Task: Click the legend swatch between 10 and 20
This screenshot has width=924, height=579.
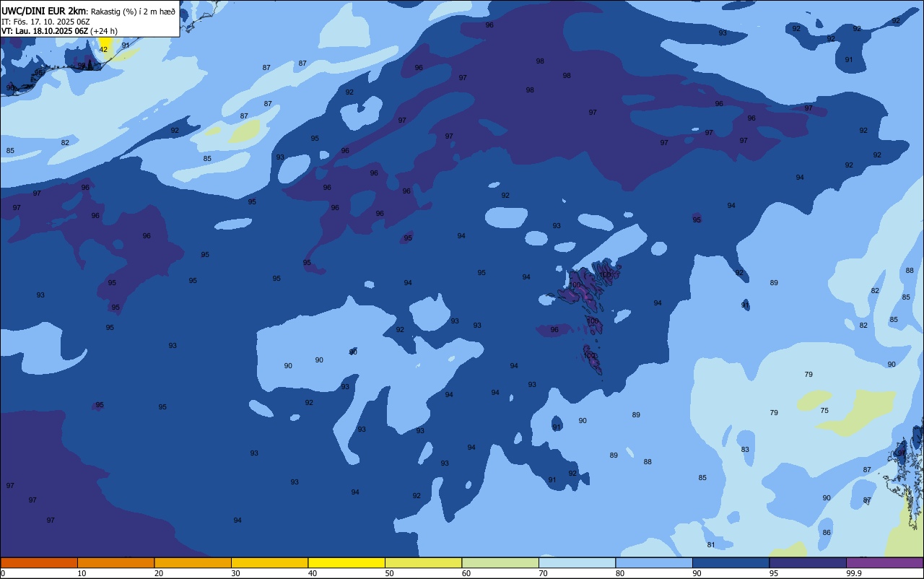Action: click(x=115, y=562)
